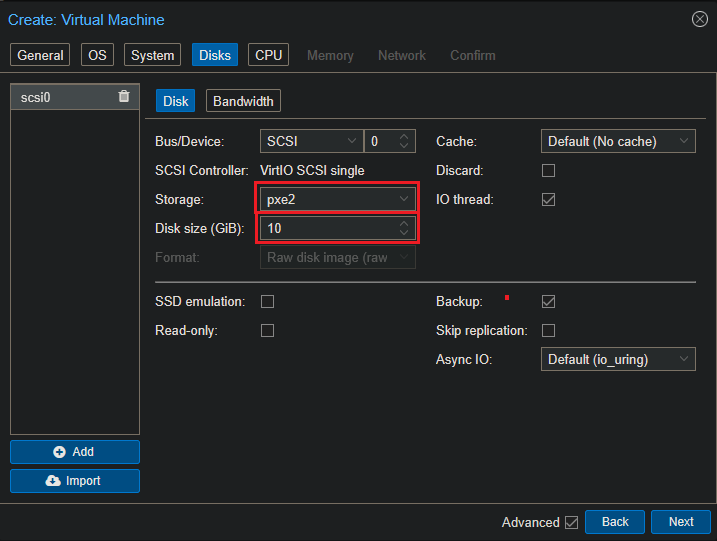Open the Bus/Device SCSI dropdown
717x541 pixels.
[x=310, y=142]
